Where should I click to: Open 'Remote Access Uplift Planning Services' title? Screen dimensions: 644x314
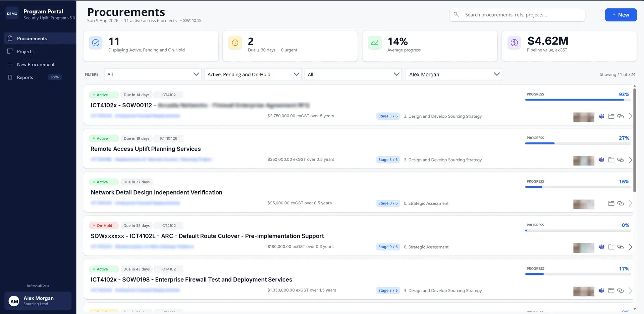(x=146, y=149)
